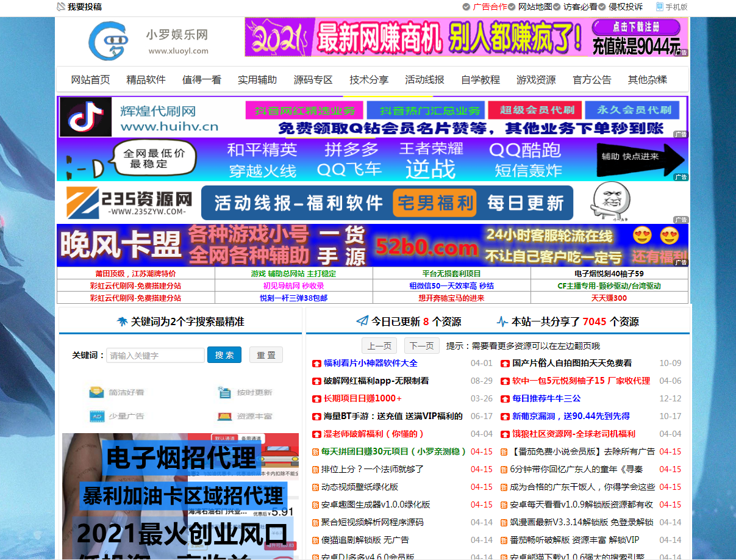Select 游戏资源 from the navigation bar
736x560 pixels.
pos(536,79)
